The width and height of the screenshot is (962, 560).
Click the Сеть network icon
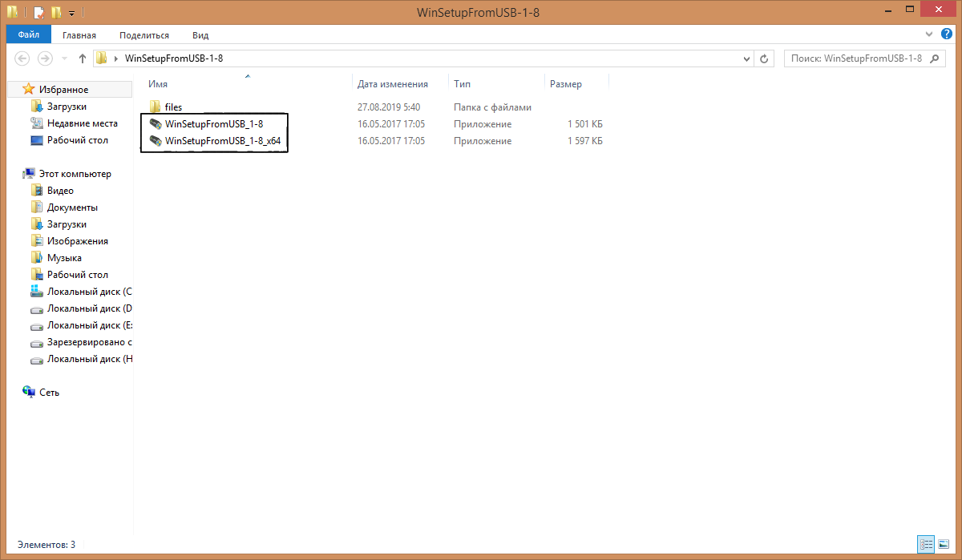(29, 392)
